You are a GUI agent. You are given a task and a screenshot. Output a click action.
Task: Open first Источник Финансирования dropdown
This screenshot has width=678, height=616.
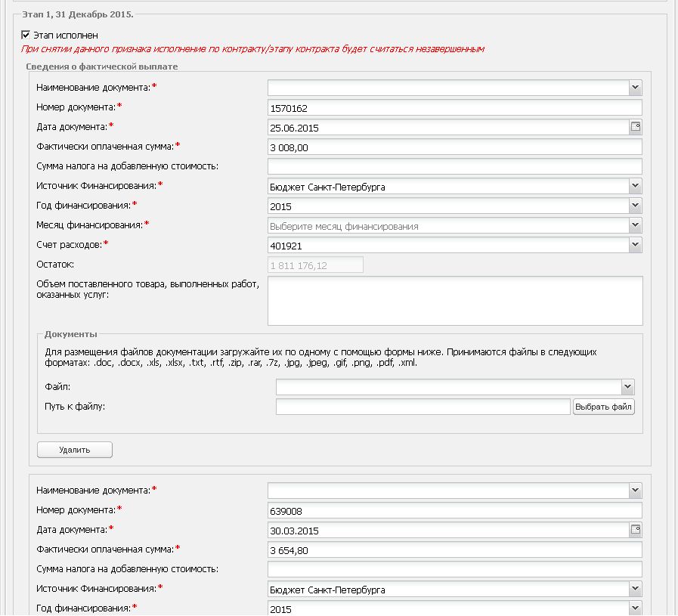(x=635, y=186)
